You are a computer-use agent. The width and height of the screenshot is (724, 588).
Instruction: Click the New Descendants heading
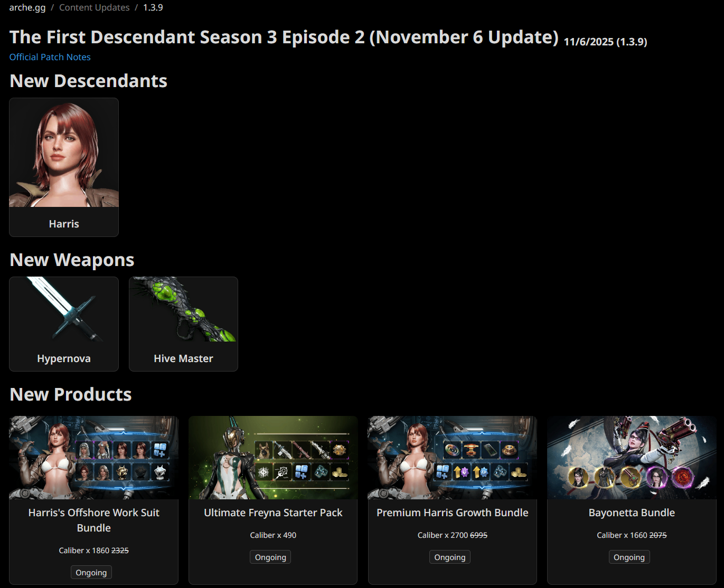click(89, 81)
